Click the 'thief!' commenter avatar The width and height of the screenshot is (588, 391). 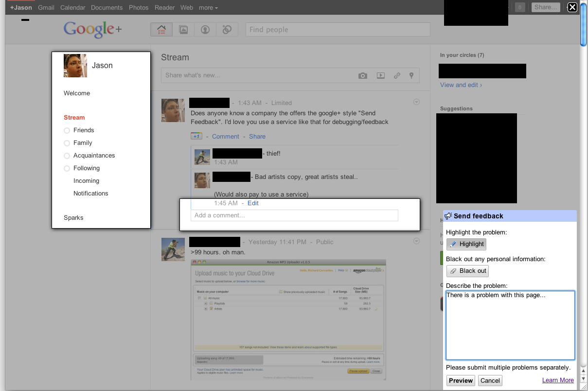(202, 157)
